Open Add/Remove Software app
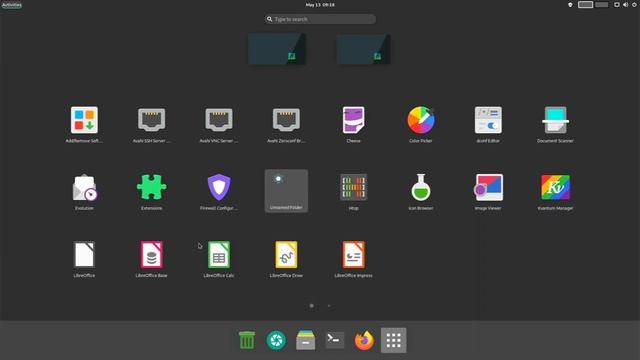Viewport: 640px width, 360px height. (84, 124)
